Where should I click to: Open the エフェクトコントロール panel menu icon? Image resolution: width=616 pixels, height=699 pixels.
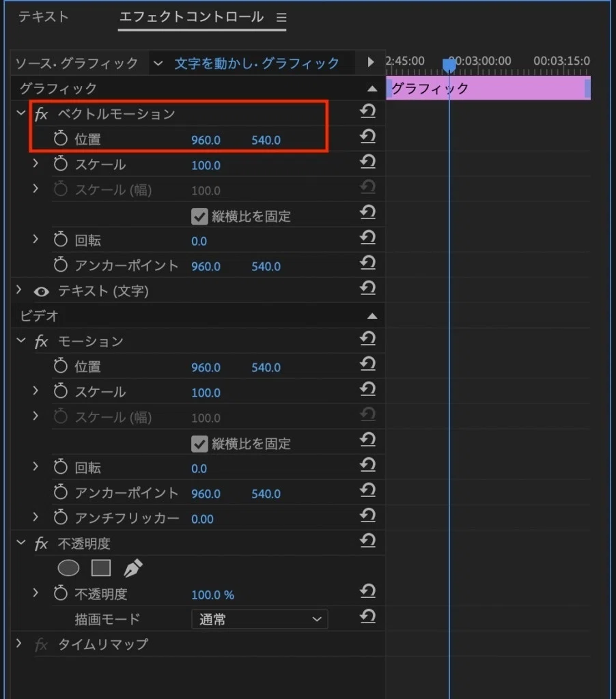point(281,18)
